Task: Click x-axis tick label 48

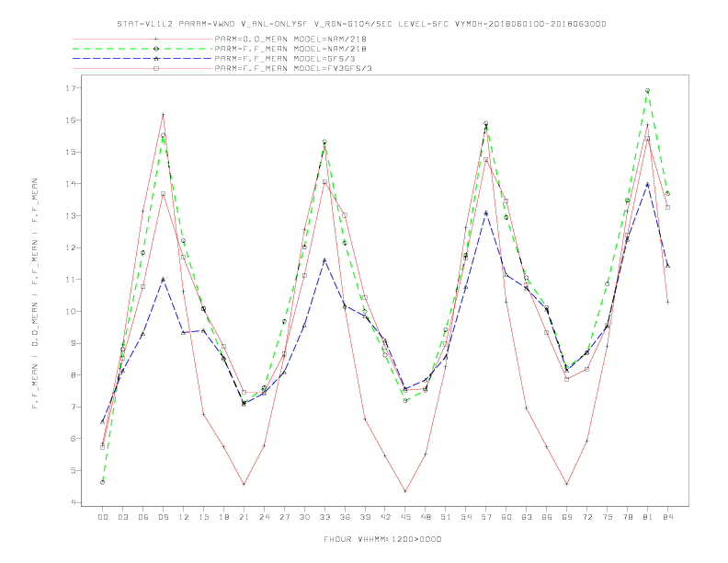Action: point(426,517)
